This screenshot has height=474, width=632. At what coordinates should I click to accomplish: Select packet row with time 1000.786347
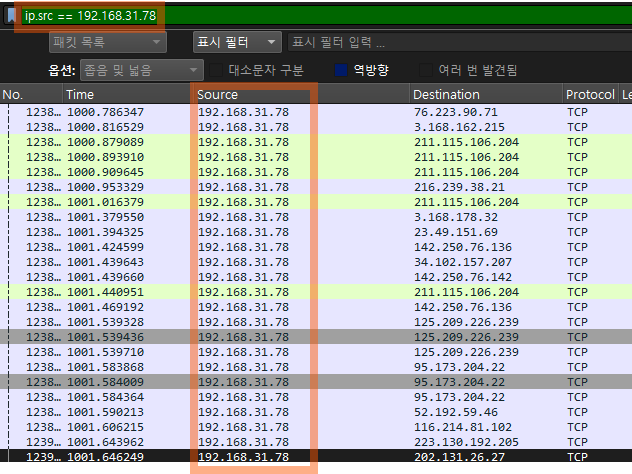316,112
